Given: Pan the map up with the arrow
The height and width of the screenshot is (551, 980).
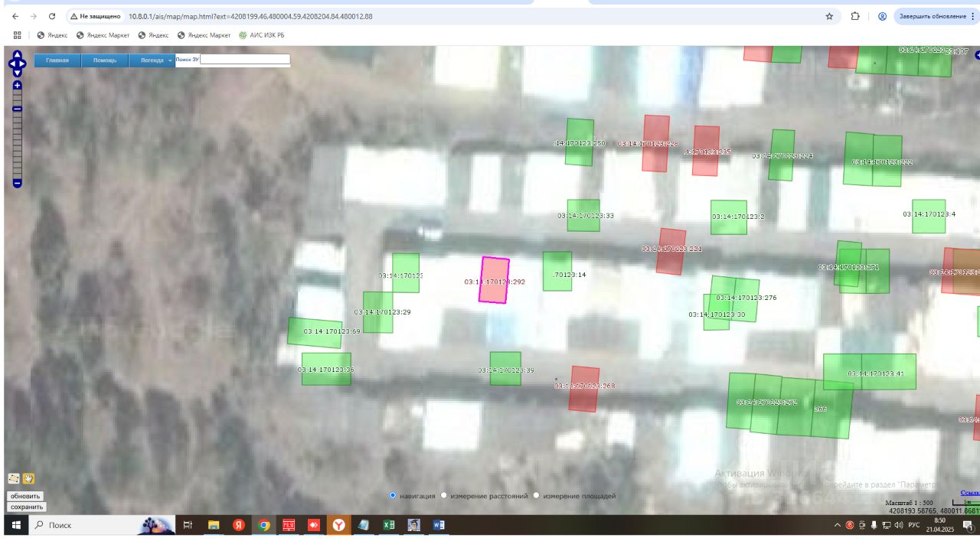Looking at the screenshot, I should pos(17,54).
